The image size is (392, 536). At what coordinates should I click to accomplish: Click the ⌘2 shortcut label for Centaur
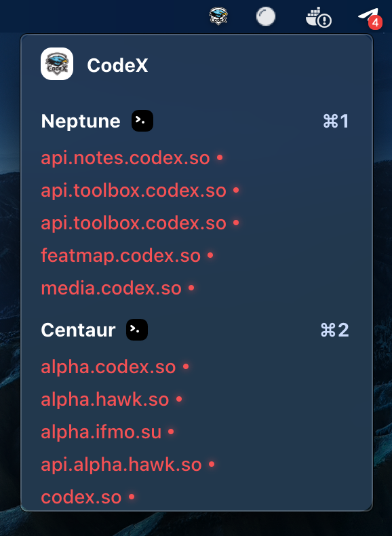tap(335, 330)
